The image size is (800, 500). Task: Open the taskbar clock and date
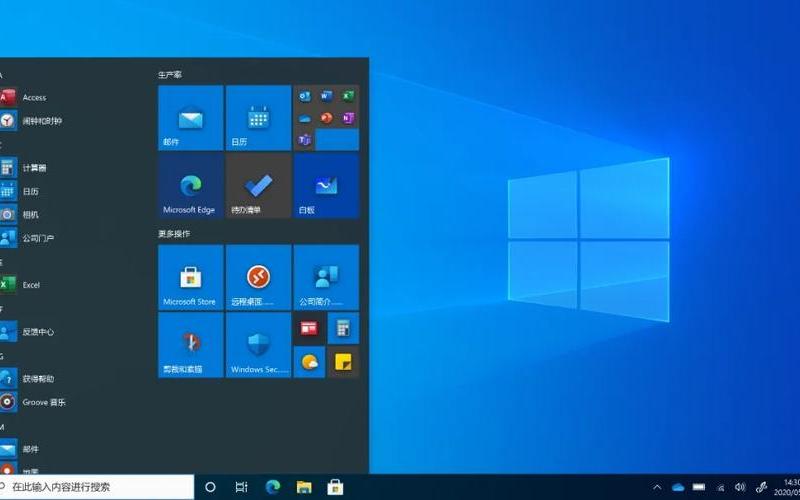pos(787,487)
